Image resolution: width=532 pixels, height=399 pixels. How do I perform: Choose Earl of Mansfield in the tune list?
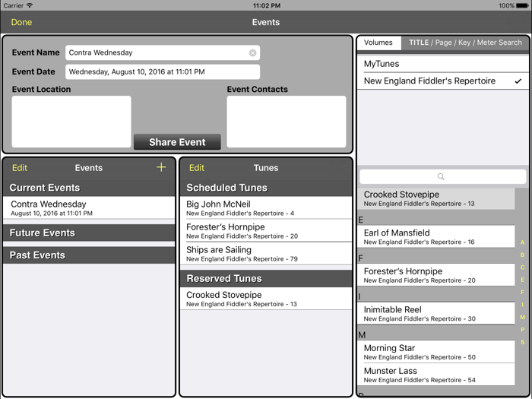[436, 236]
